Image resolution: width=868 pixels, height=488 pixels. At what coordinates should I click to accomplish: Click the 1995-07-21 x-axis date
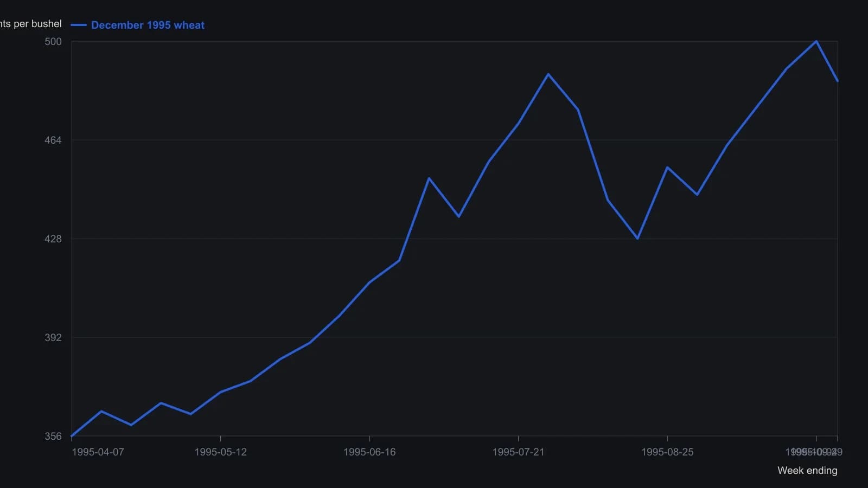(x=518, y=452)
